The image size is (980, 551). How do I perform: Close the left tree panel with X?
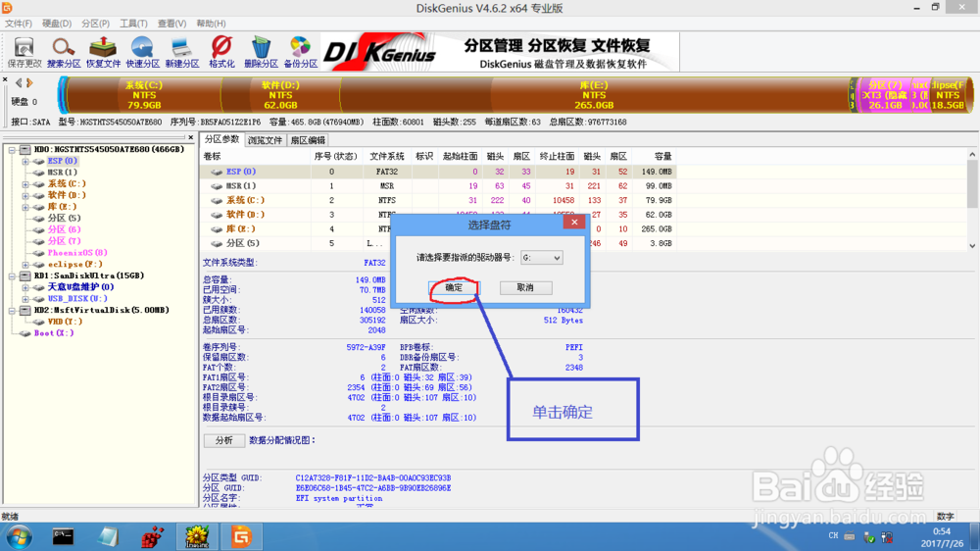pos(191,137)
